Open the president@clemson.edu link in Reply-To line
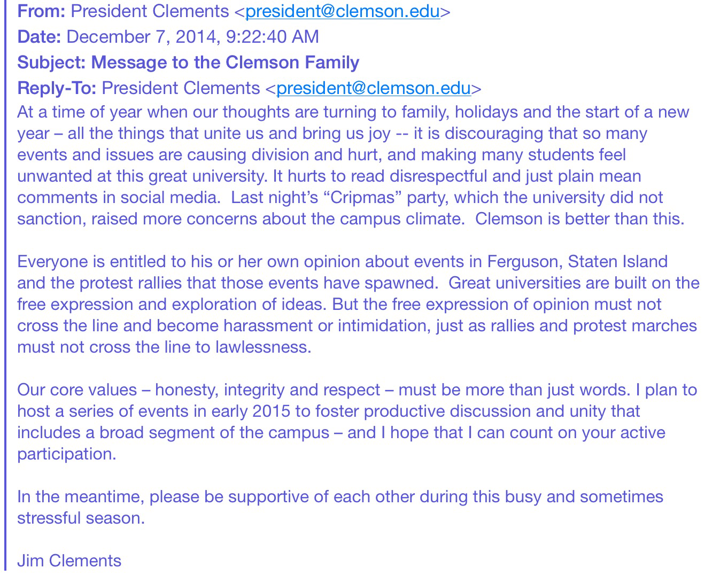The image size is (728, 576). [373, 88]
